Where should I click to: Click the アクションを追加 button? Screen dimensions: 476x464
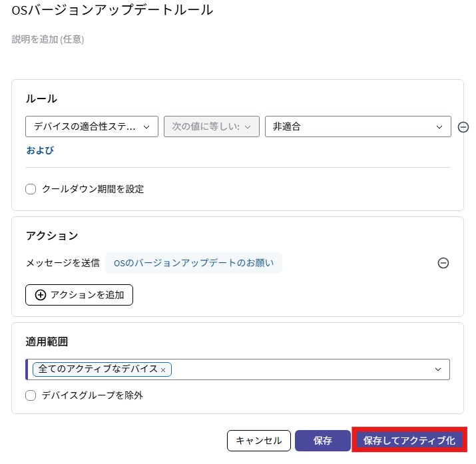tap(79, 295)
